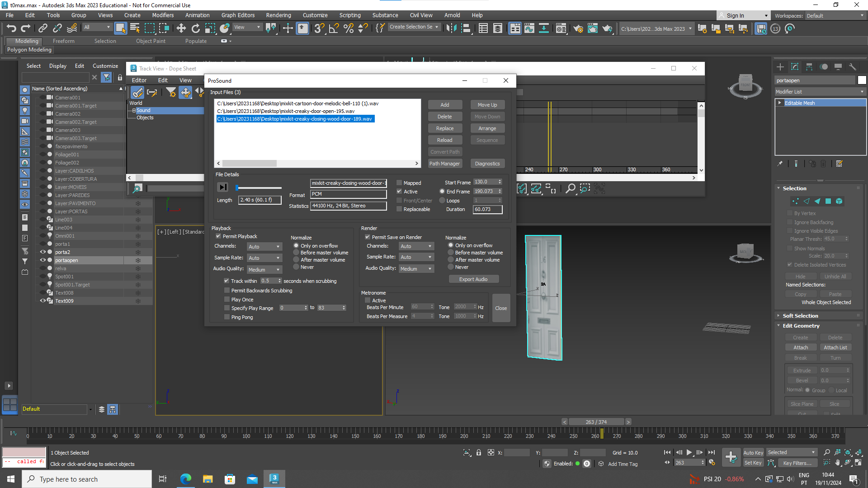Select Loops radio button

pos(442,201)
